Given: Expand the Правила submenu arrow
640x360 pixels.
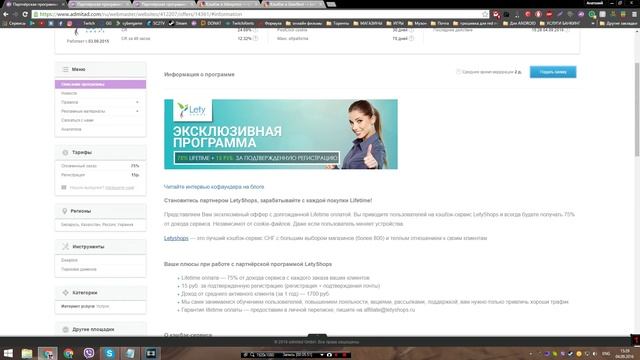Looking at the screenshot, I should click(137, 102).
